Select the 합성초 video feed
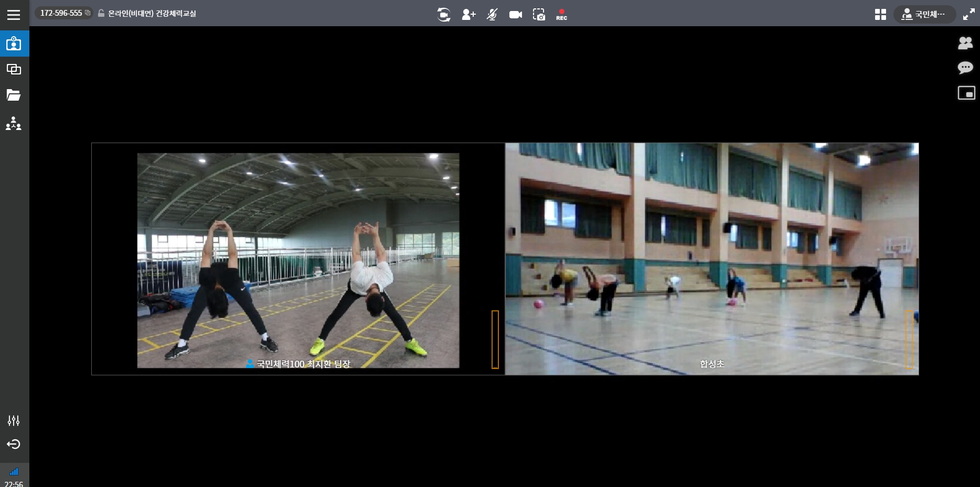The height and width of the screenshot is (487, 980). tap(711, 259)
